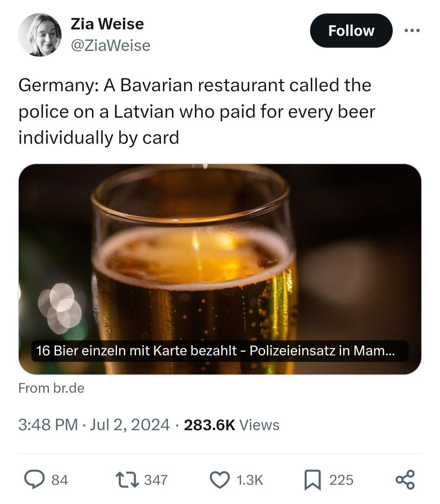Share the tweet using the share icon

[x=405, y=480]
